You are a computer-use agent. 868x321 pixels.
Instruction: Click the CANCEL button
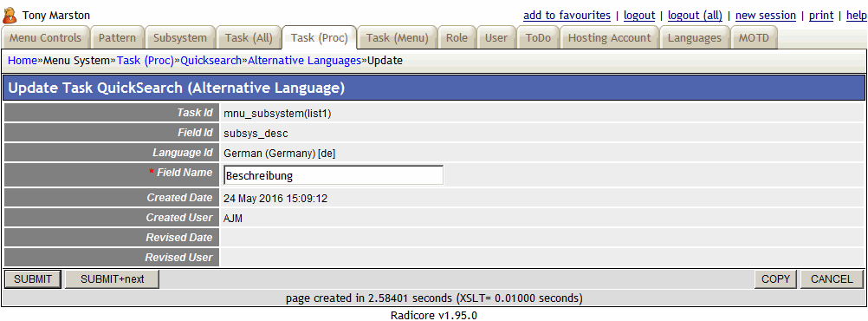click(x=832, y=278)
